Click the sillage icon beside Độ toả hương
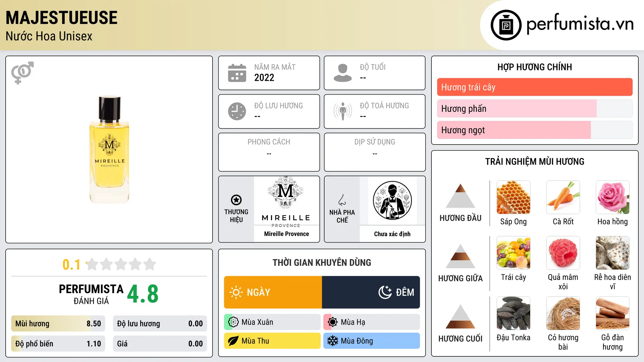This screenshot has height=362, width=644. pos(343,111)
